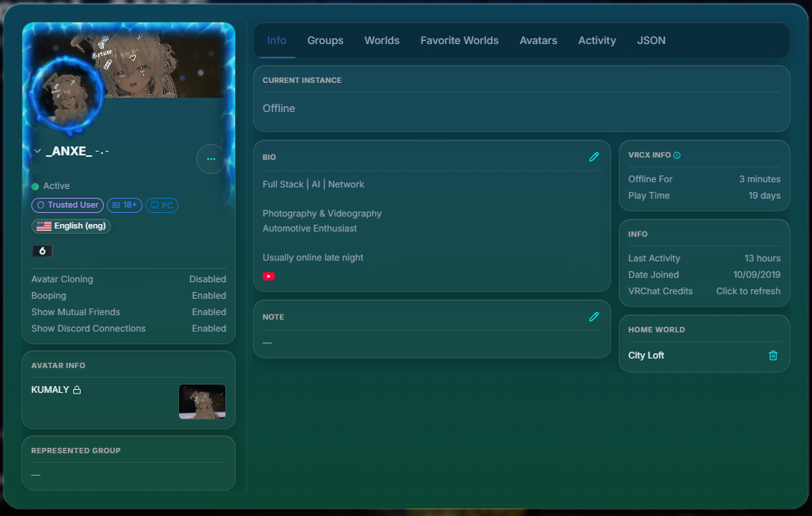This screenshot has height=516, width=812.
Task: Click the Avatar Cloning Disabled value
Action: 207,279
